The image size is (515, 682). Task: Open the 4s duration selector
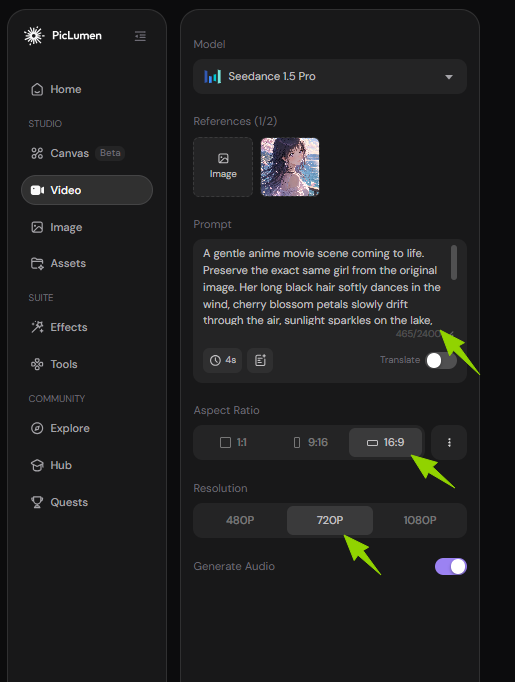click(x=223, y=360)
